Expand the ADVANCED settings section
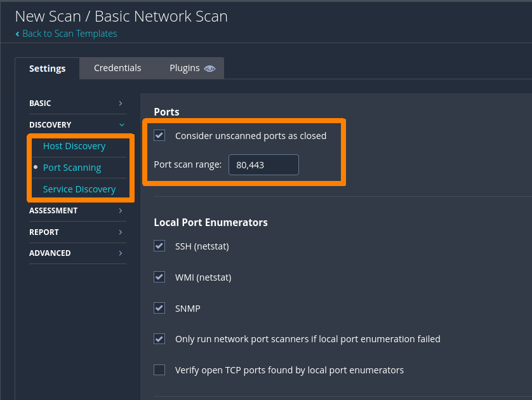 (76, 253)
